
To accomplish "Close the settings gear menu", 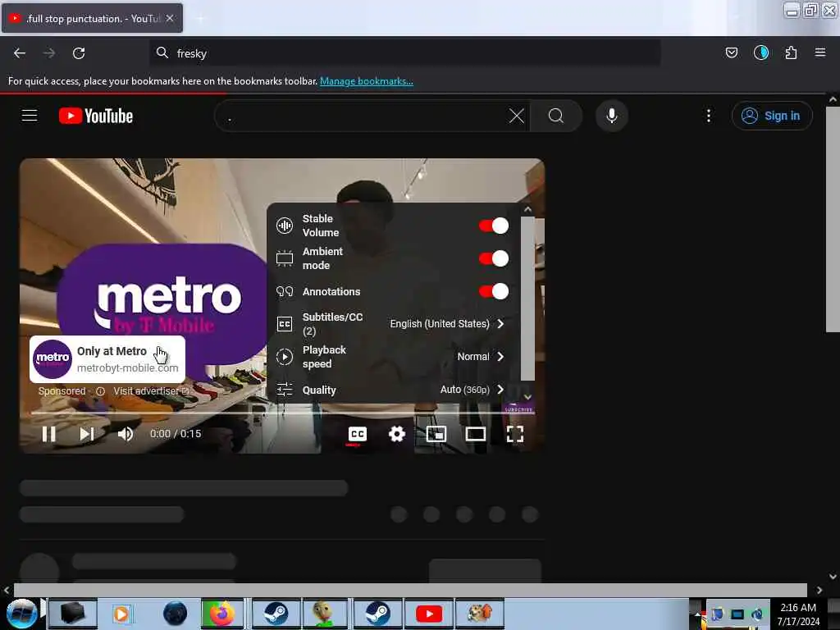I will click(397, 434).
